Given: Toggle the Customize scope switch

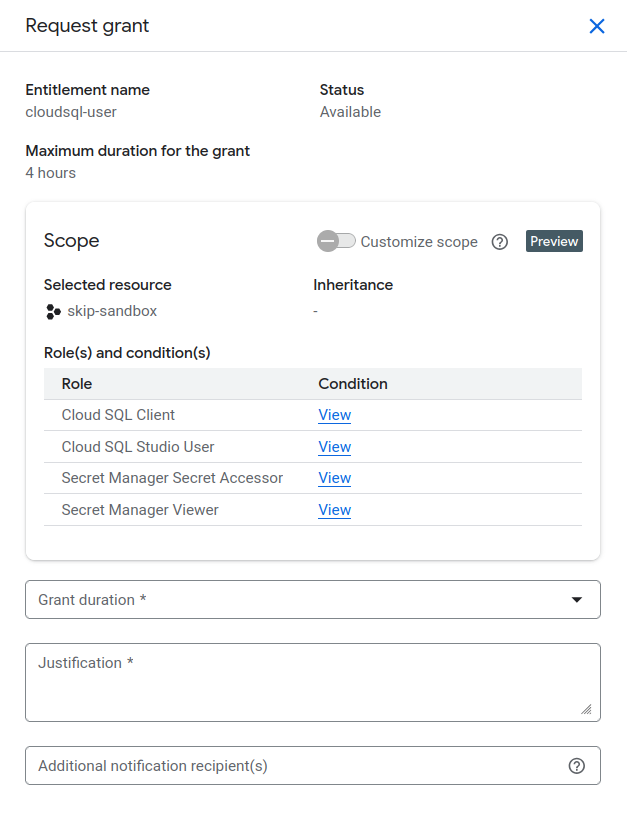Looking at the screenshot, I should 336,241.
